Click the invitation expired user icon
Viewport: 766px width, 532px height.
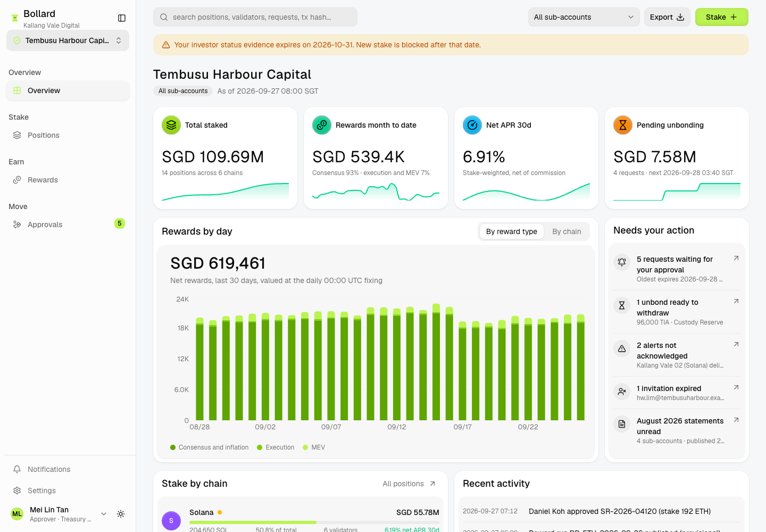click(x=622, y=392)
